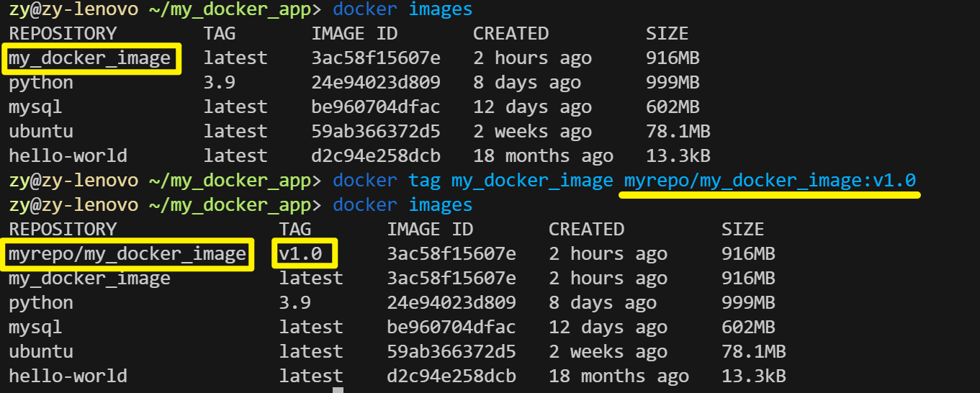Click 59ab366372d5 image ID in first listing
The image size is (980, 393).
[x=376, y=132]
